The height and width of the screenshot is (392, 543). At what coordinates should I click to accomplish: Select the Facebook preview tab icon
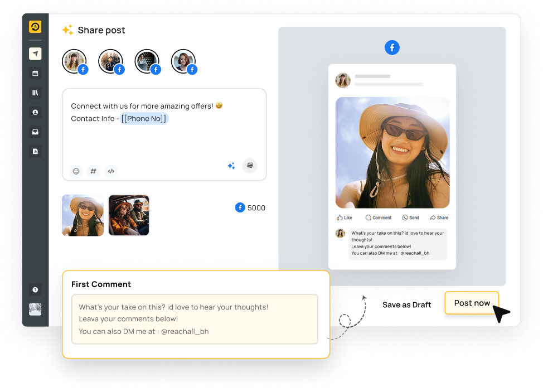(x=392, y=47)
